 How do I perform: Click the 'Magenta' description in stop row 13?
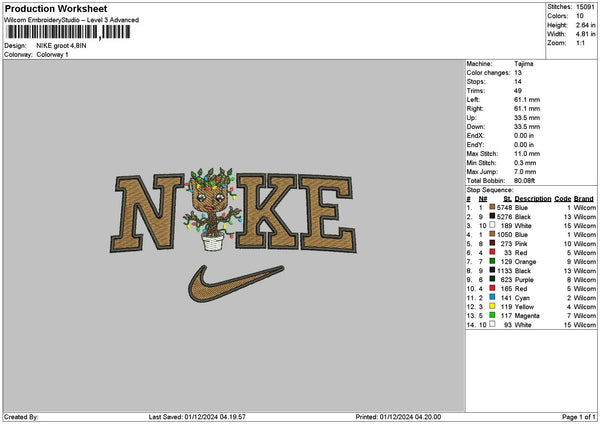[527, 315]
